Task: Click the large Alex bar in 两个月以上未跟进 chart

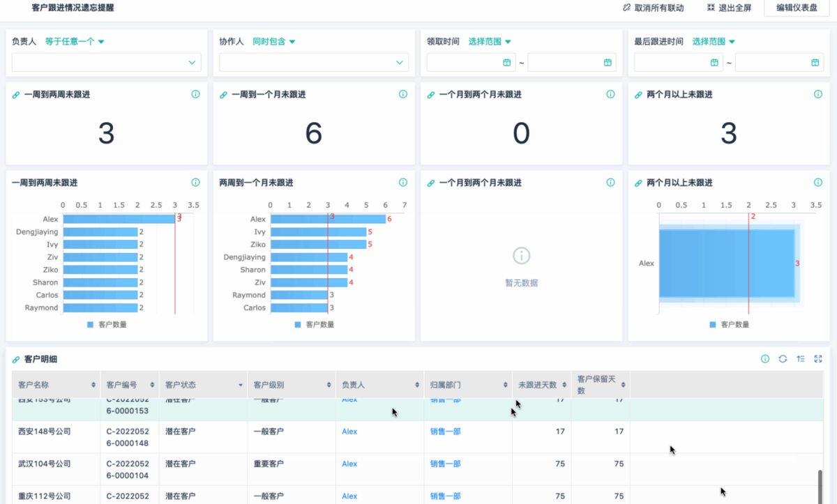Action: click(727, 263)
